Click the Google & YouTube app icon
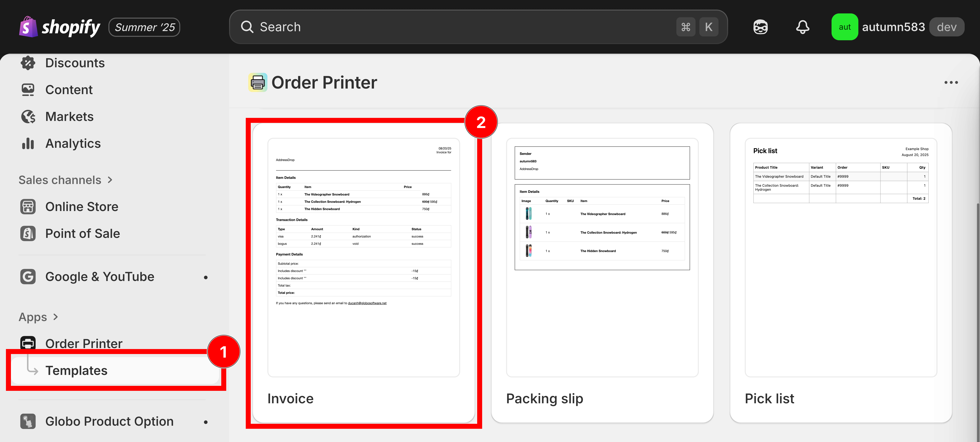The height and width of the screenshot is (442, 980). point(28,276)
